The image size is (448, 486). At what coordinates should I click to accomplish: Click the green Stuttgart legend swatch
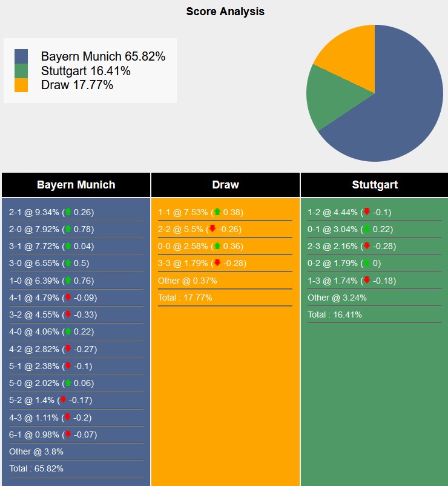tap(21, 71)
